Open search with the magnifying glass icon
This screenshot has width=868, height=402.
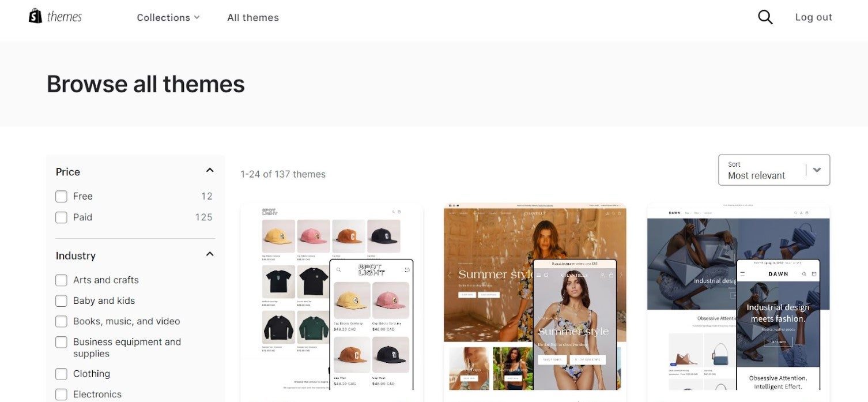coord(765,17)
